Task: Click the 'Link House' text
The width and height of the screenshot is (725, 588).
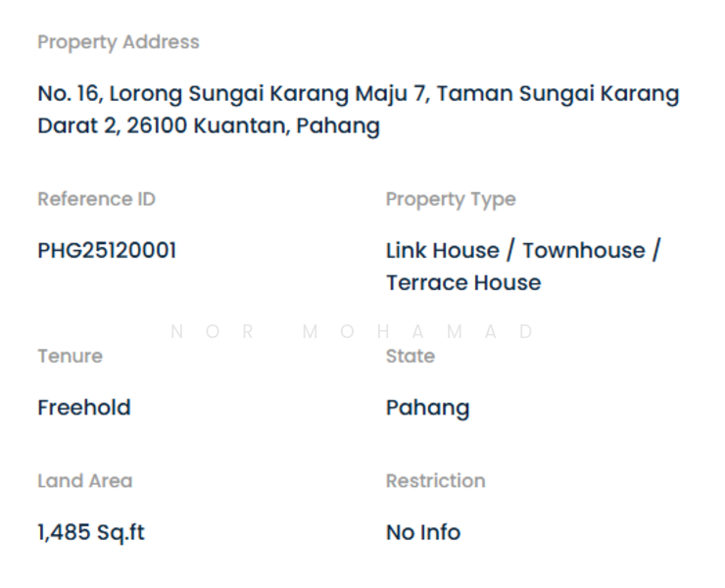Action: (x=442, y=251)
